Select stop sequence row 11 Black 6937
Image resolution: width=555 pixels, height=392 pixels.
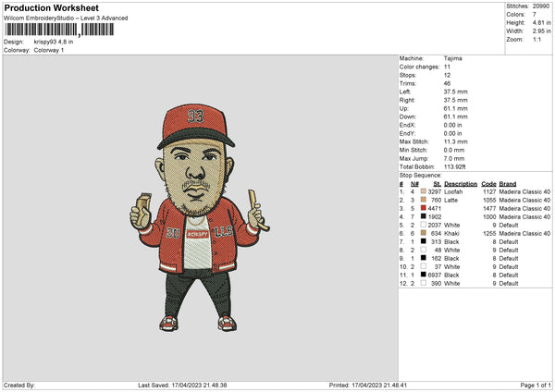pos(475,275)
